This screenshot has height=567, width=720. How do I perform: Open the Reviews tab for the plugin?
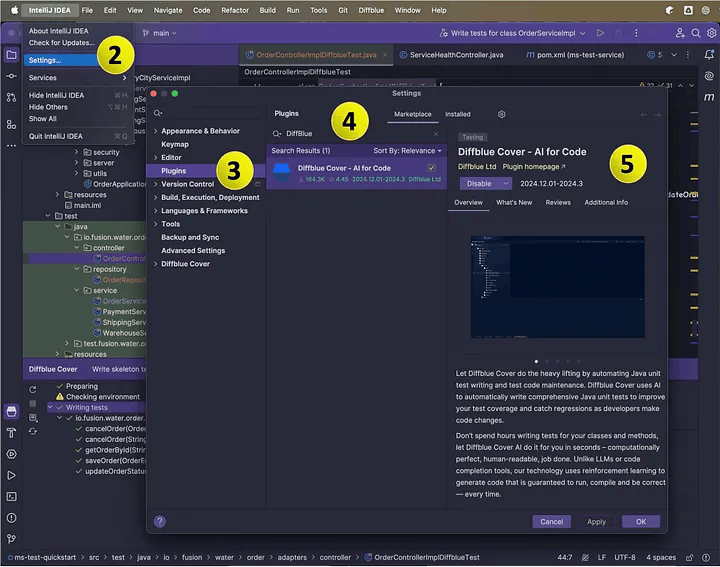558,202
